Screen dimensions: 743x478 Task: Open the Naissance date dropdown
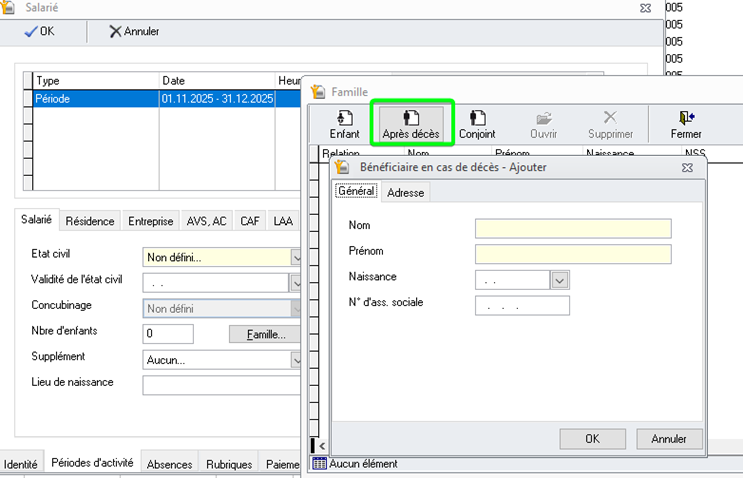point(560,280)
